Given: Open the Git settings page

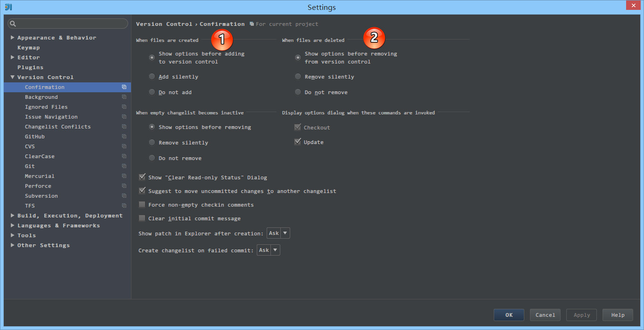Looking at the screenshot, I should click(x=30, y=166).
